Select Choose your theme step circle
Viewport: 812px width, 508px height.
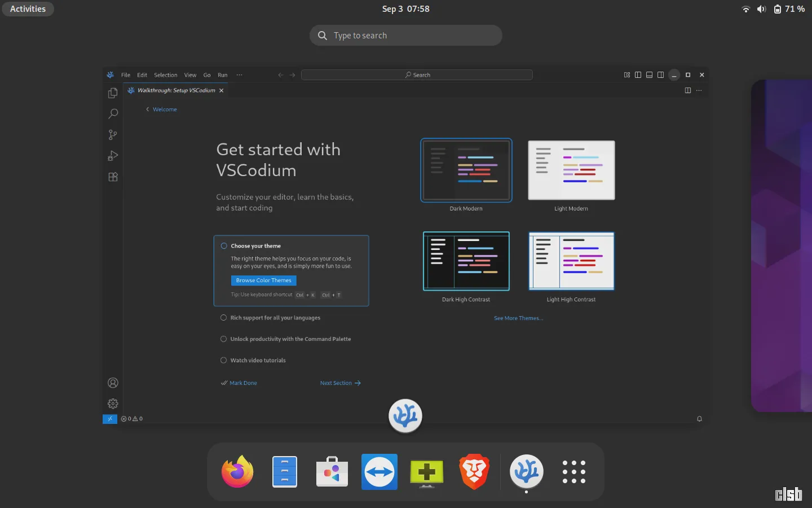(224, 246)
